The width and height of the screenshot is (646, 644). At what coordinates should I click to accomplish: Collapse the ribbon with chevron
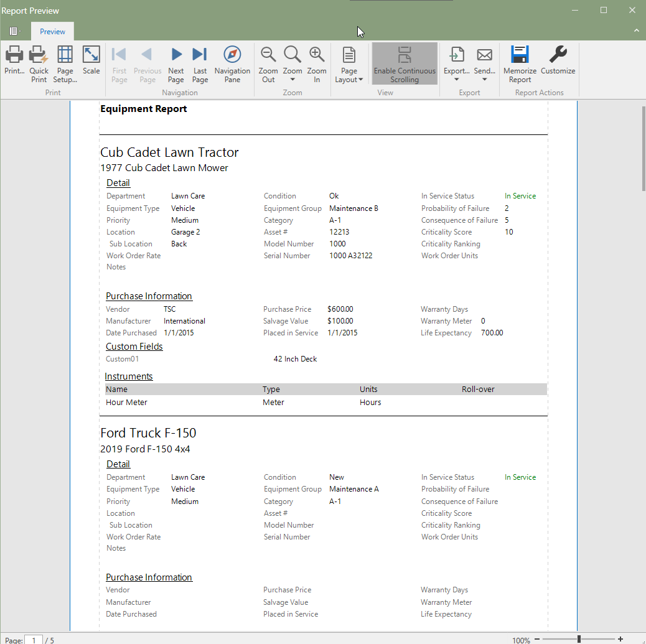[637, 30]
